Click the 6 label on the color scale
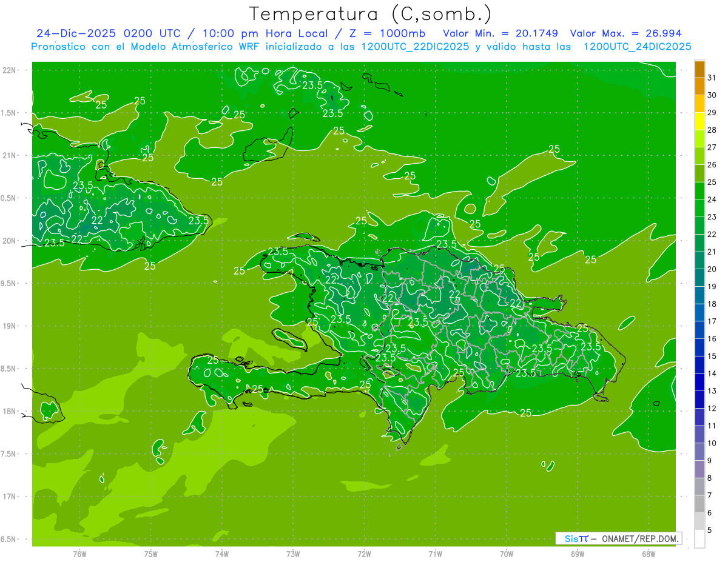The height and width of the screenshot is (562, 728). pyautogui.click(x=710, y=513)
